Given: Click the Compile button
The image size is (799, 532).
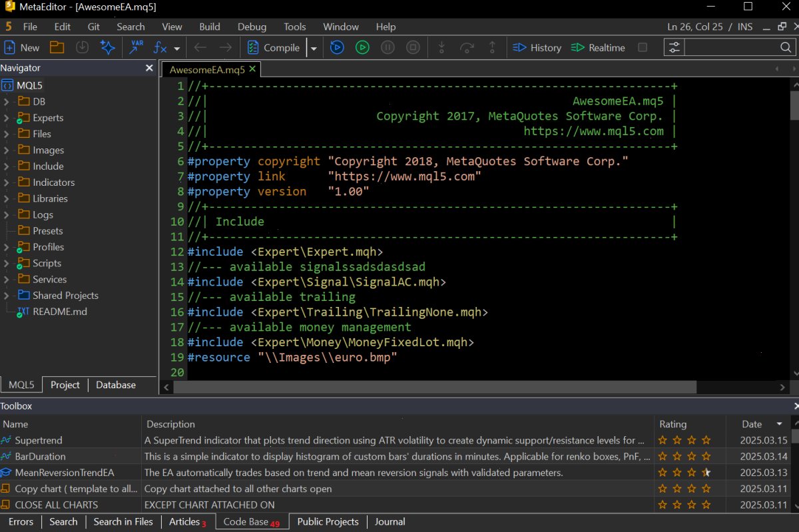Looking at the screenshot, I should (274, 47).
